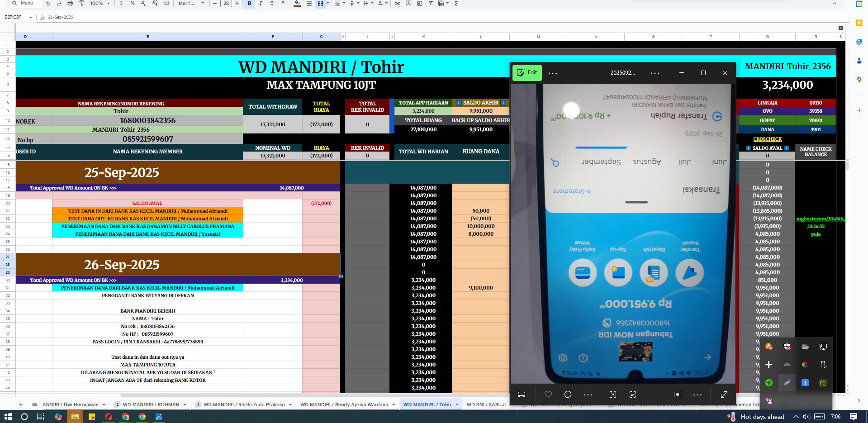This screenshot has width=868, height=423.
Task: Switch to WD MANDIRI / Rendy Apriya Wardana tab
Action: (x=344, y=404)
